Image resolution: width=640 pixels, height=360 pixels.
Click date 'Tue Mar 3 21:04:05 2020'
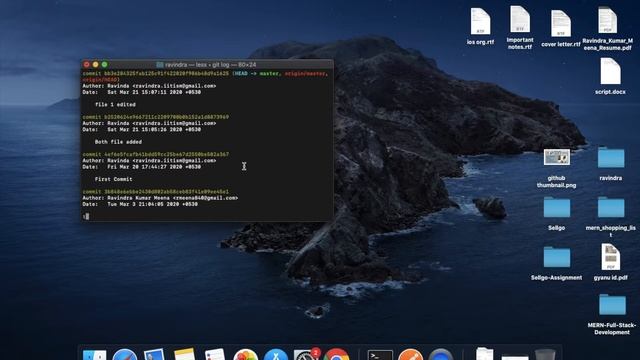point(143,204)
